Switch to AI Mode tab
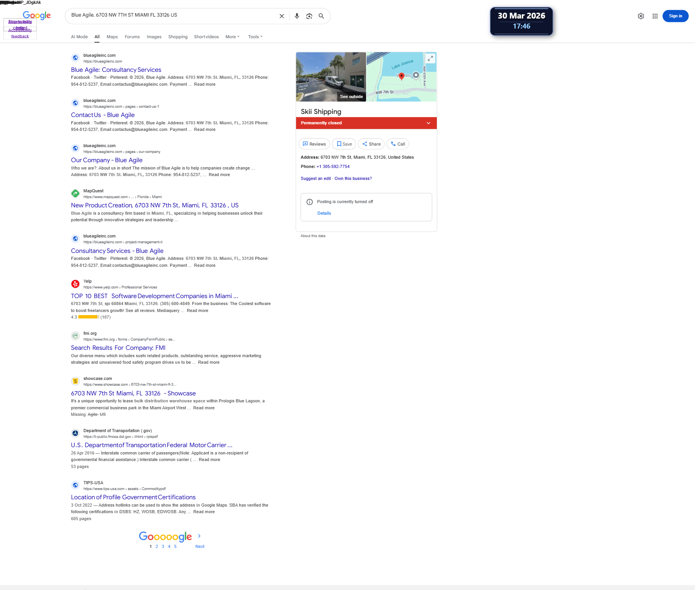 [x=79, y=37]
